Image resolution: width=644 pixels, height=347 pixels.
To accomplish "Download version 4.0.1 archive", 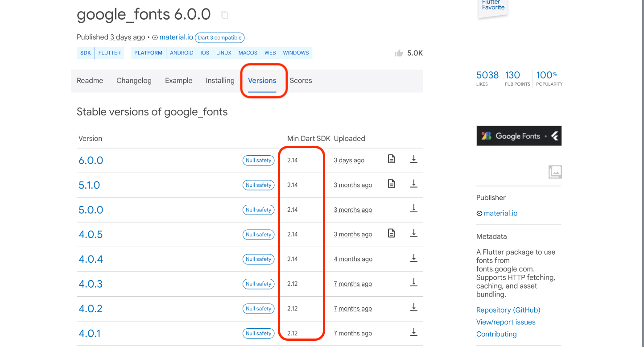I will tap(414, 332).
